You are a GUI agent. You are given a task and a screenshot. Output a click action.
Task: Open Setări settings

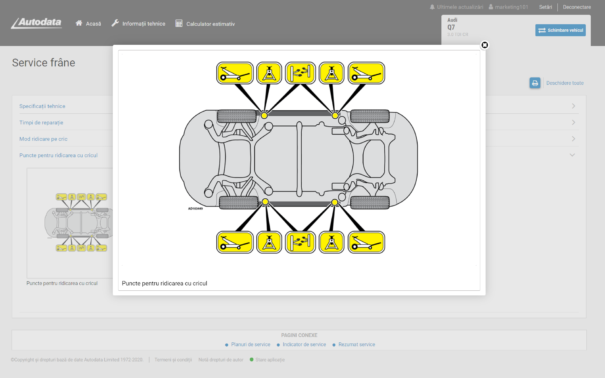[546, 7]
